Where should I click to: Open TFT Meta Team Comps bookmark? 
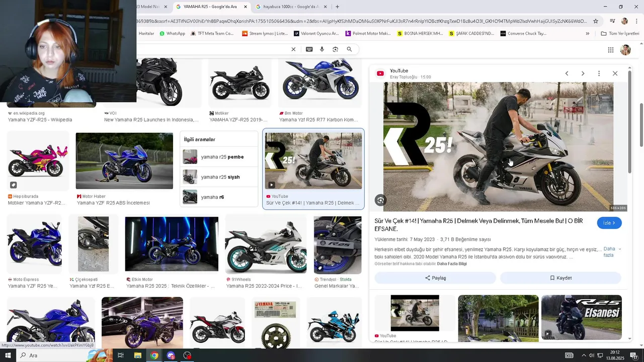pyautogui.click(x=212, y=34)
